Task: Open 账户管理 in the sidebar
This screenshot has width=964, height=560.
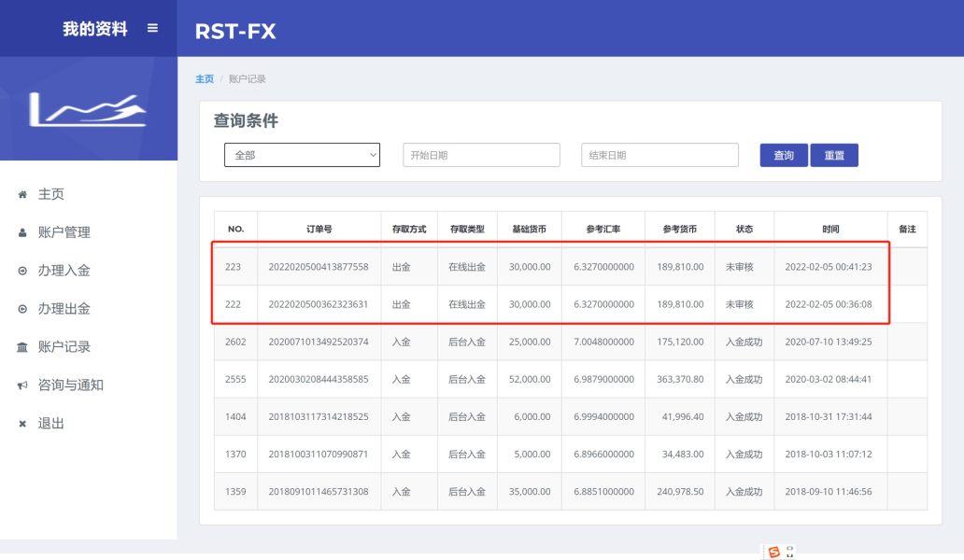Action: (64, 232)
